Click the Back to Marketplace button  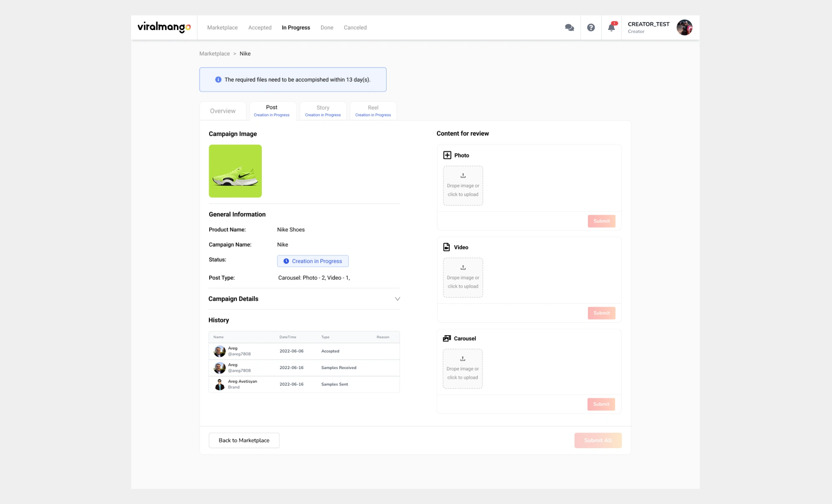244,440
